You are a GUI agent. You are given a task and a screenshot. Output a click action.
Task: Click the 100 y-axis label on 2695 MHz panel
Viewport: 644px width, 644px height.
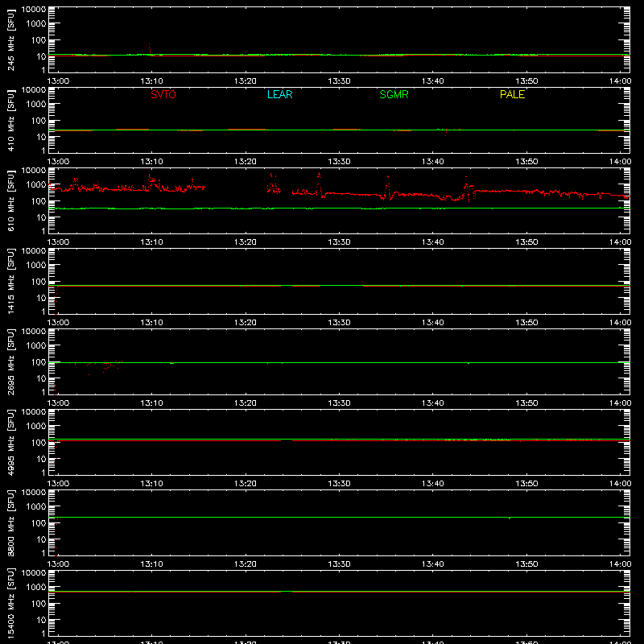(x=39, y=362)
